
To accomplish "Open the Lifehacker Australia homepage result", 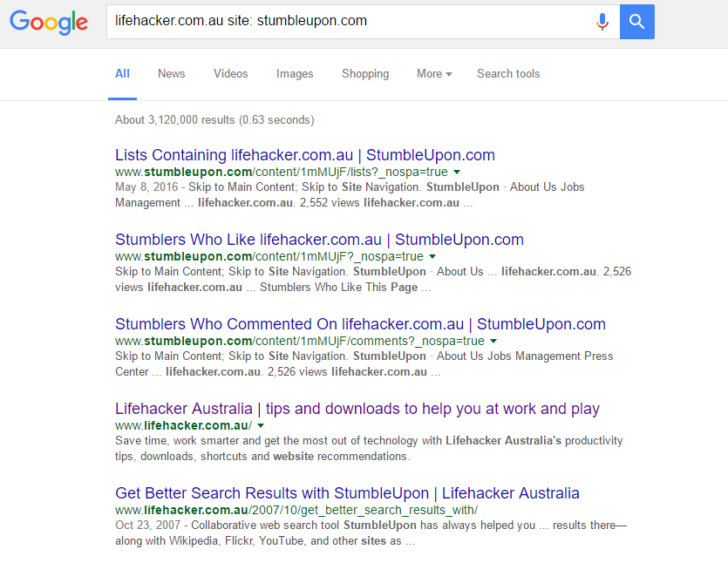I will [357, 409].
